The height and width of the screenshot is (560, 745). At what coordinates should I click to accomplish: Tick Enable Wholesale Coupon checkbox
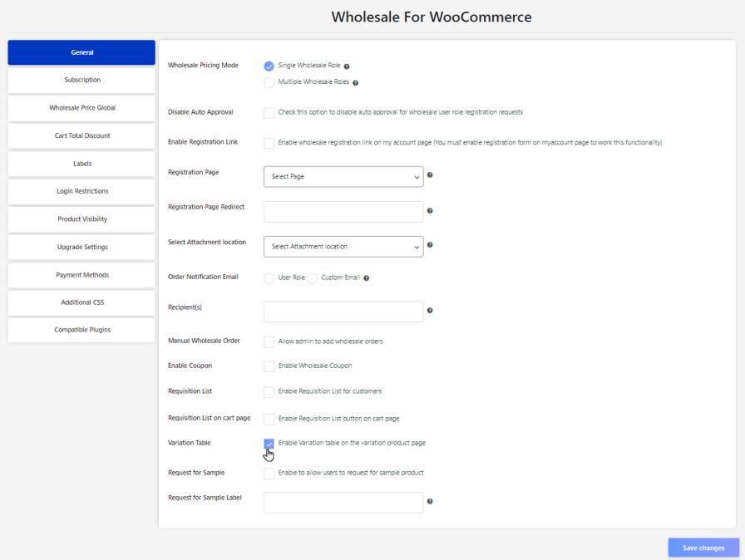click(269, 366)
